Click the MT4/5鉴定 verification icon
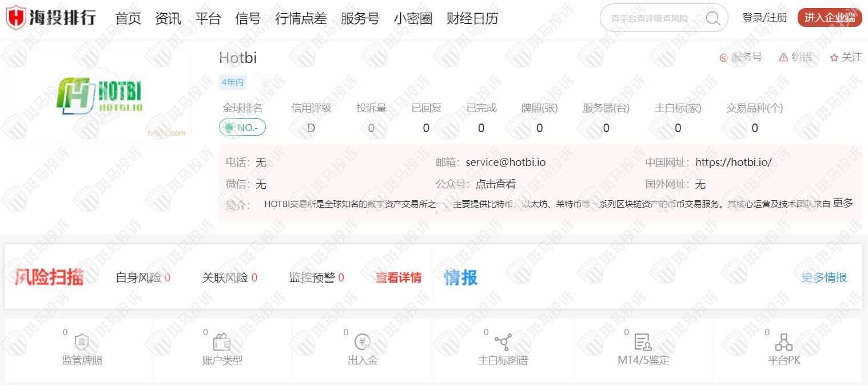The height and width of the screenshot is (385, 868). [x=643, y=343]
